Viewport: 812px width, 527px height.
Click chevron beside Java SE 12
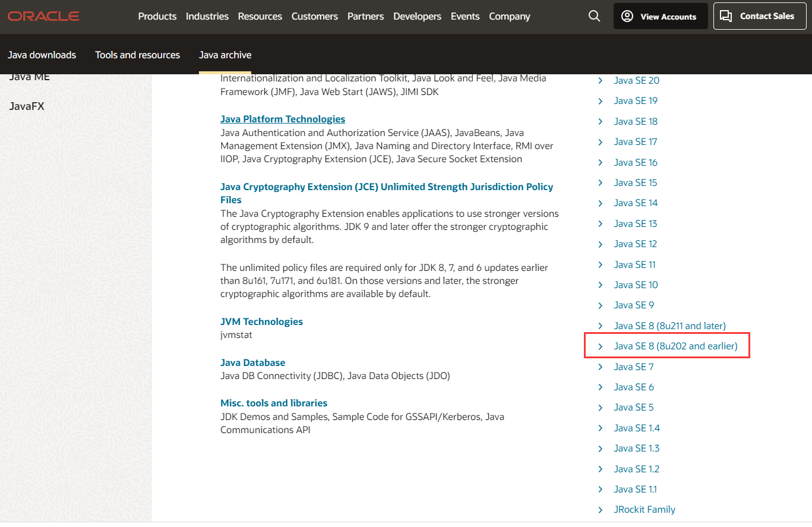[x=601, y=244]
